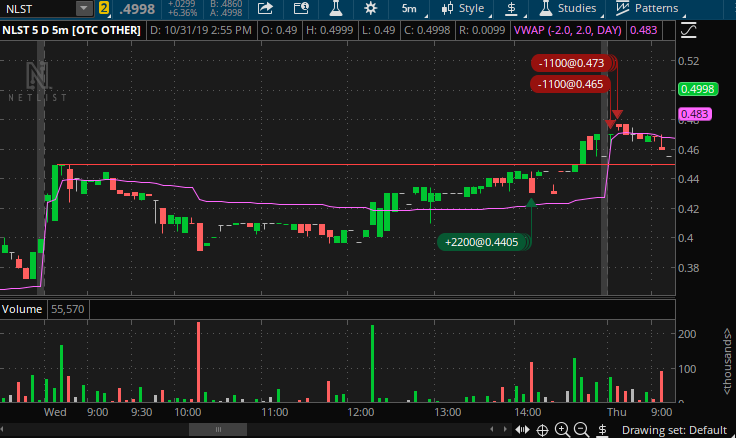Click the O: 0.49 open value readout
The width and height of the screenshot is (736, 438).
[279, 31]
